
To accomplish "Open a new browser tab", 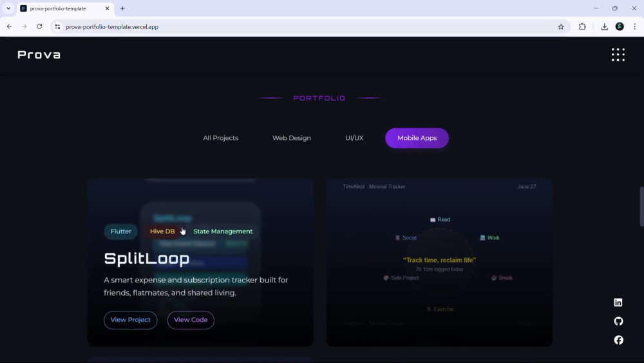I will pyautogui.click(x=122, y=8).
